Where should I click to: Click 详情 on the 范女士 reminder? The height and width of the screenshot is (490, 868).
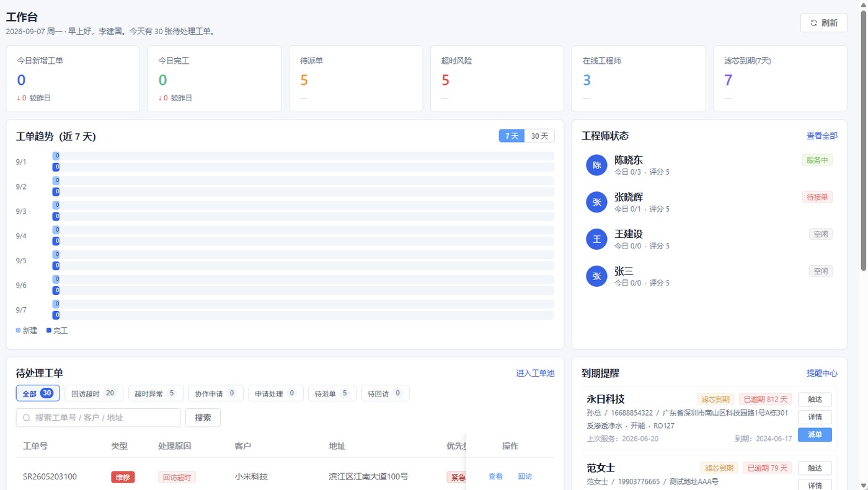(815, 484)
